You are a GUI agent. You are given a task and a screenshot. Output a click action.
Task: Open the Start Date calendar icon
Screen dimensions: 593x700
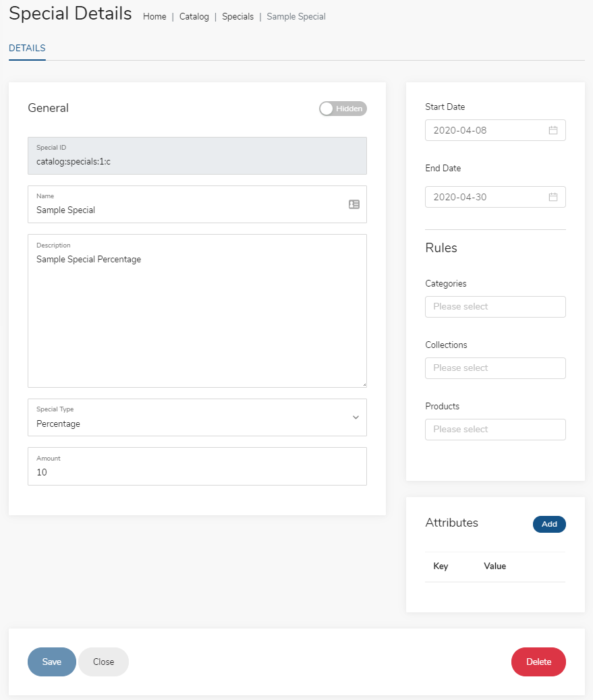(553, 130)
